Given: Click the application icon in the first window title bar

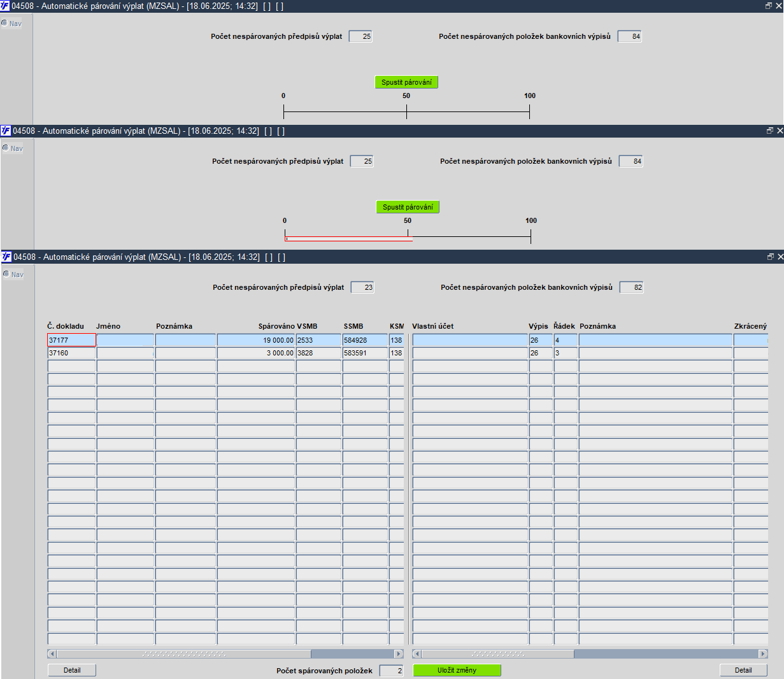Looking at the screenshot, I should tap(5, 6).
